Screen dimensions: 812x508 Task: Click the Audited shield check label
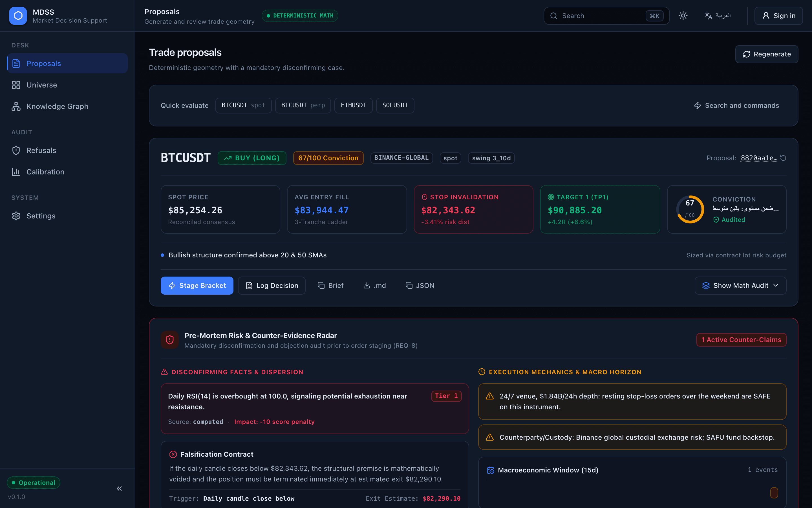729,220
